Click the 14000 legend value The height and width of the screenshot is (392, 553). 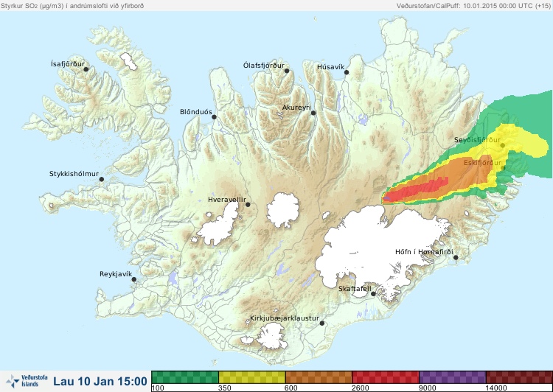click(x=496, y=388)
